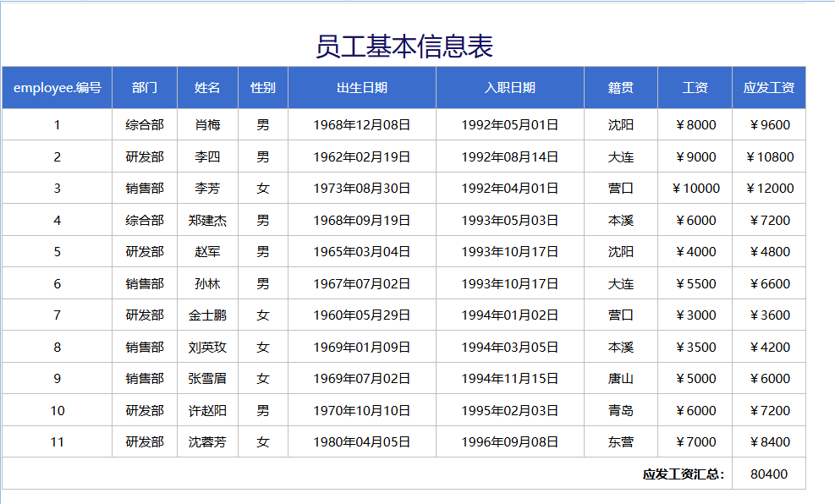This screenshot has width=835, height=504.
Task: Click employee number 10
Action: (x=57, y=410)
